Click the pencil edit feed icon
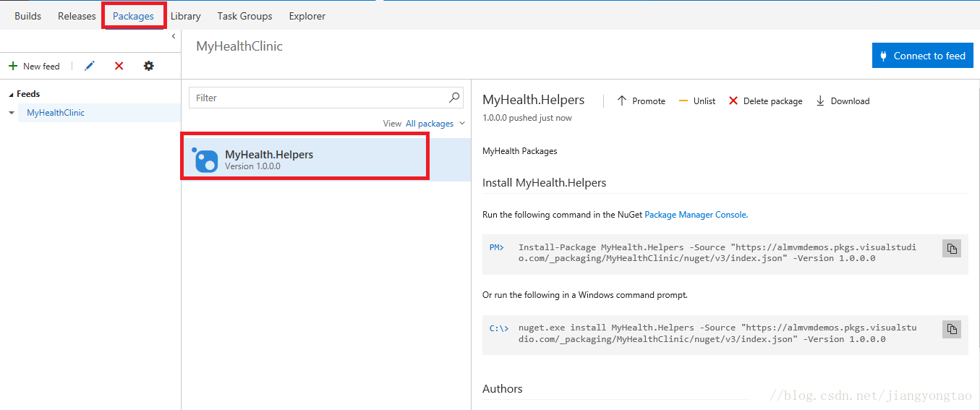Screen dimensions: 980x410 (x=90, y=66)
